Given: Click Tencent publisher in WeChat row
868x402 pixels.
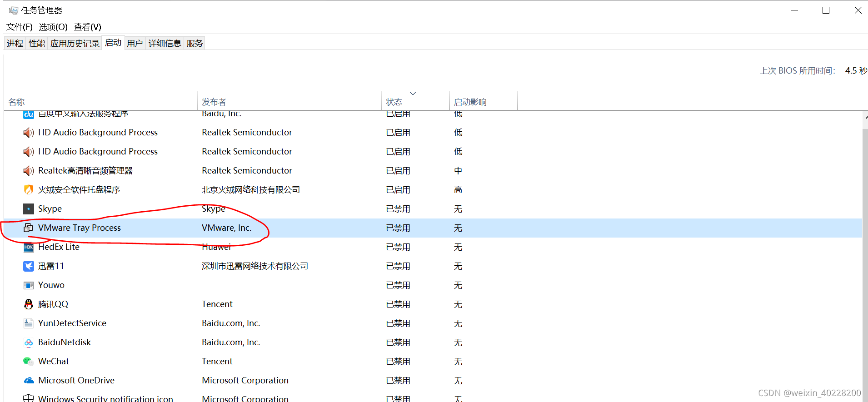Looking at the screenshot, I should pos(217,362).
